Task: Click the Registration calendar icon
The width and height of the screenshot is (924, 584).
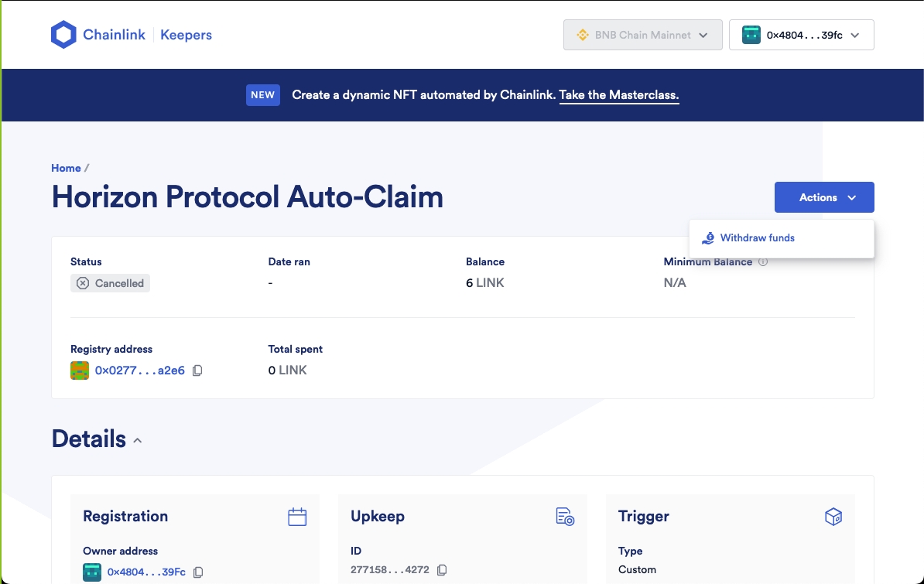Action: point(297,517)
